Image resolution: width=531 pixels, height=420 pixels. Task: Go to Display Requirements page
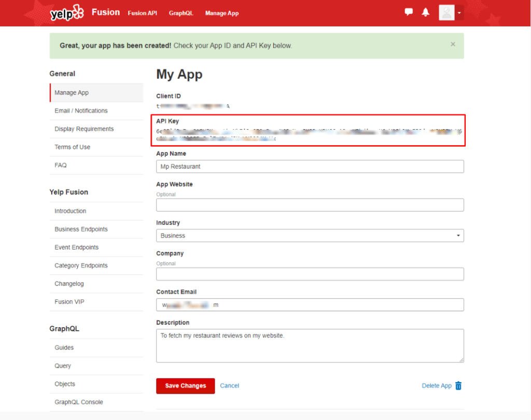tap(96, 129)
